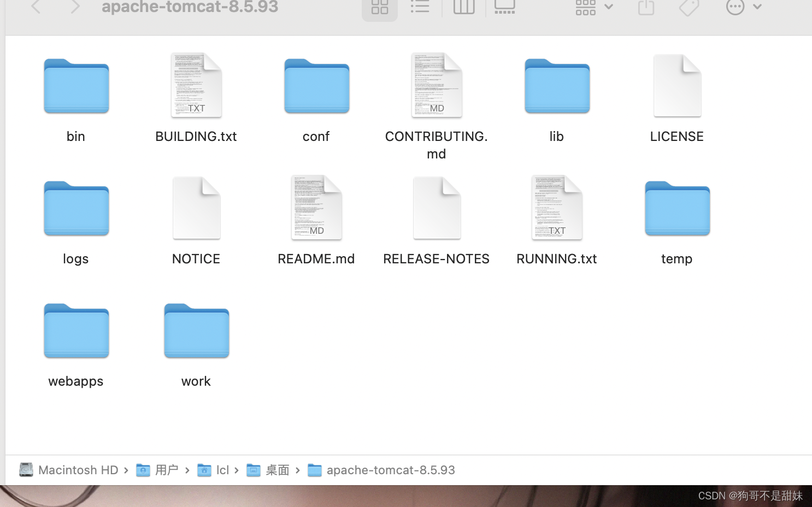Image resolution: width=812 pixels, height=507 pixels.
Task: Select the BUILDING.txt file icon
Action: [x=196, y=85]
